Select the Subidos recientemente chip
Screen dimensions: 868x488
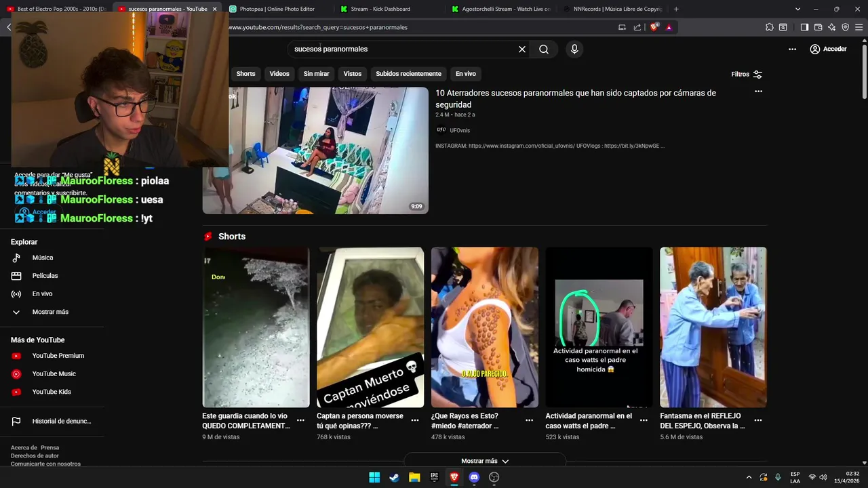coord(408,74)
